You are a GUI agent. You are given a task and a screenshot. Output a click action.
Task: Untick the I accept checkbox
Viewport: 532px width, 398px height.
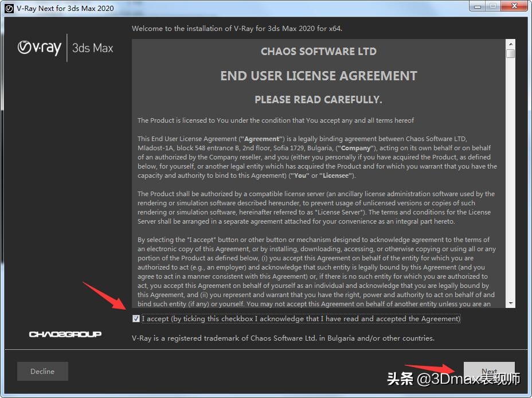(136, 319)
